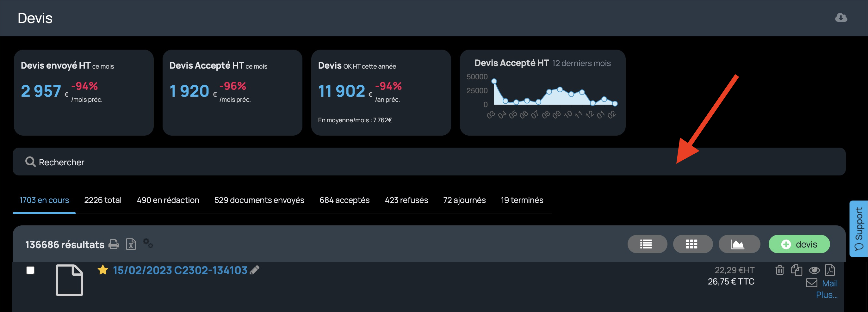Screen dimensions: 868x312
Task: Switch to list view
Action: (x=647, y=244)
